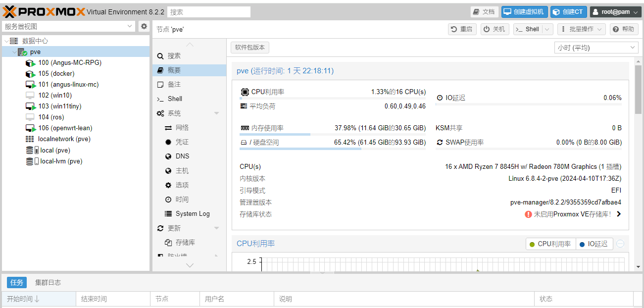Expand the Shell dropdown arrow in toolbar

(x=547, y=29)
